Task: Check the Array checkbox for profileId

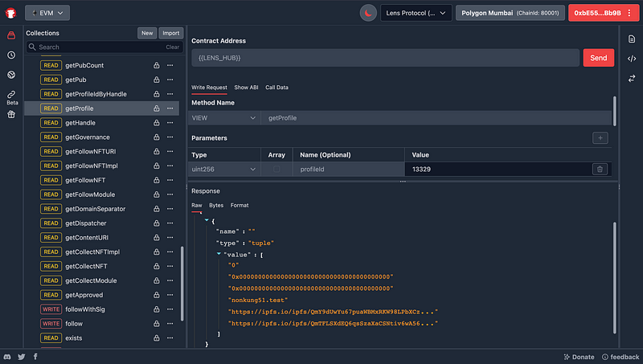Action: click(277, 169)
